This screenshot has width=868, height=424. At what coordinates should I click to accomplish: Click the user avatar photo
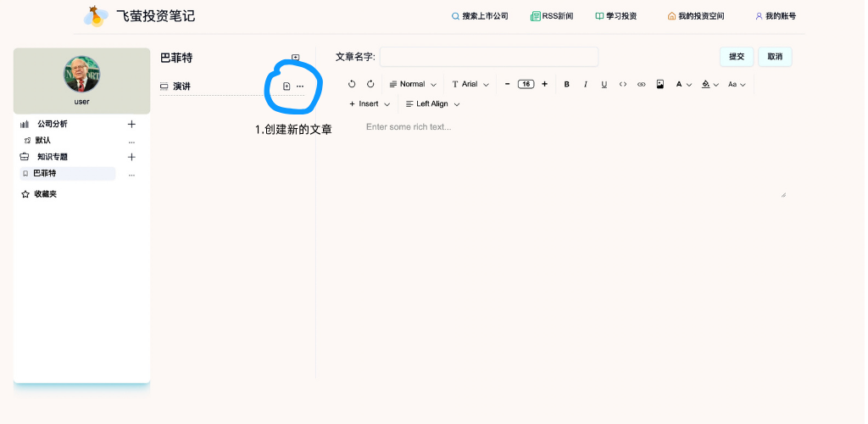click(81, 74)
